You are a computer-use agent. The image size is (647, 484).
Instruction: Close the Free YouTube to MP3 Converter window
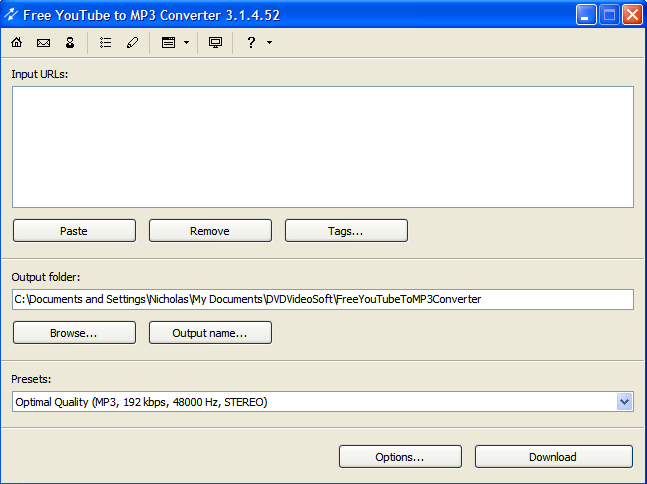click(x=633, y=15)
